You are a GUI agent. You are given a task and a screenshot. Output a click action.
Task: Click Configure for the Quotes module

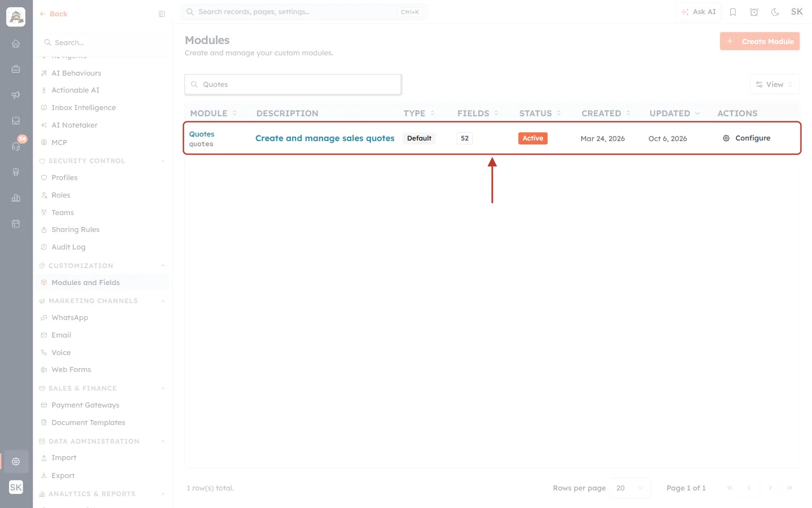[x=747, y=138]
